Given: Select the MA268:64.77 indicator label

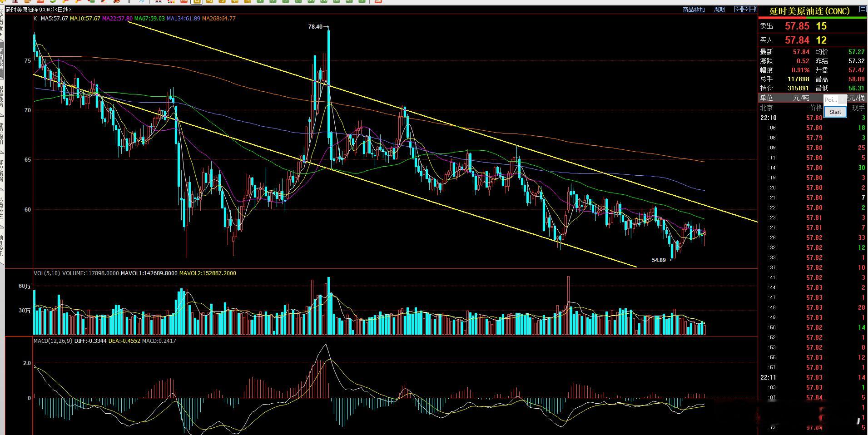Looking at the screenshot, I should click(219, 19).
